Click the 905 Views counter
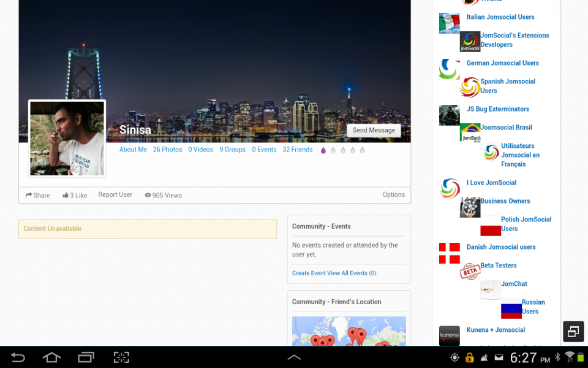The image size is (588, 368). (x=163, y=195)
